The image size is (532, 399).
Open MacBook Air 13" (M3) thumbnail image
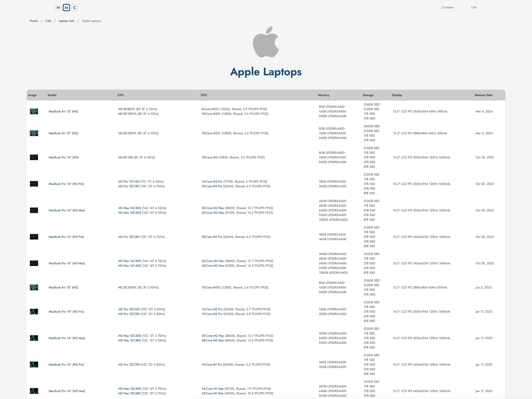pos(34,111)
